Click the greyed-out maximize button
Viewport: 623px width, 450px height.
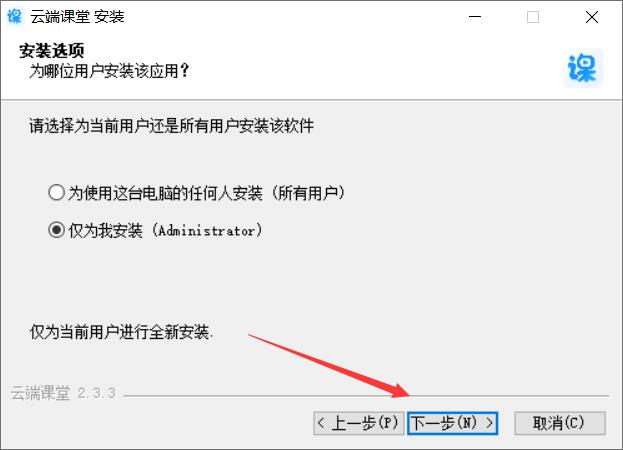533,17
